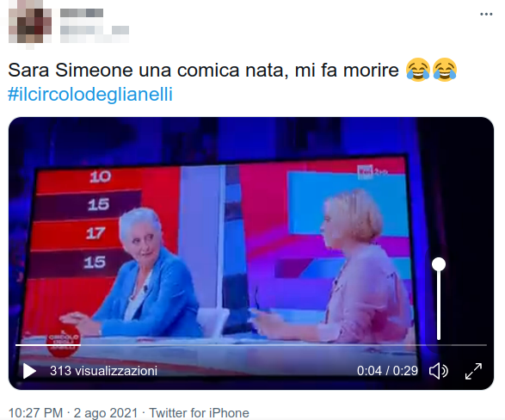Click the second laughing emoji
The width and height of the screenshot is (505, 420).
(445, 70)
